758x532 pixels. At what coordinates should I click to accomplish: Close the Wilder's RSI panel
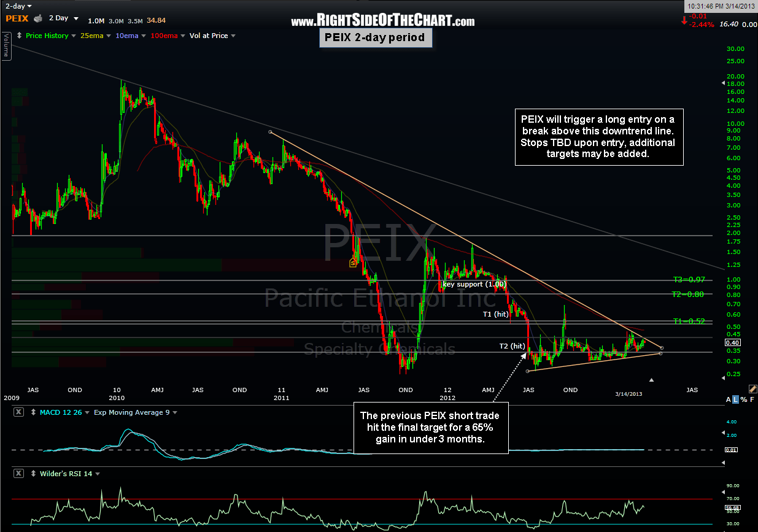pyautogui.click(x=18, y=474)
